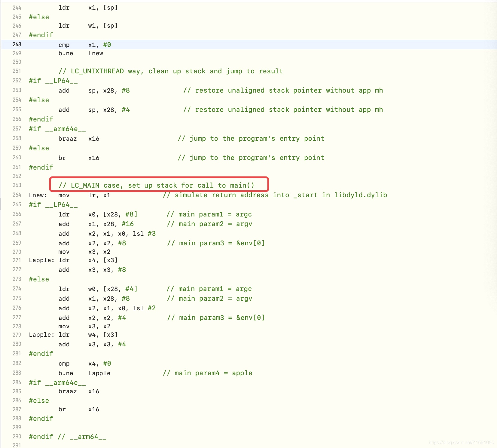Screen dimensions: 497x448
Task: Click 'b.ne Lnew' on line 249
Action: coord(81,54)
